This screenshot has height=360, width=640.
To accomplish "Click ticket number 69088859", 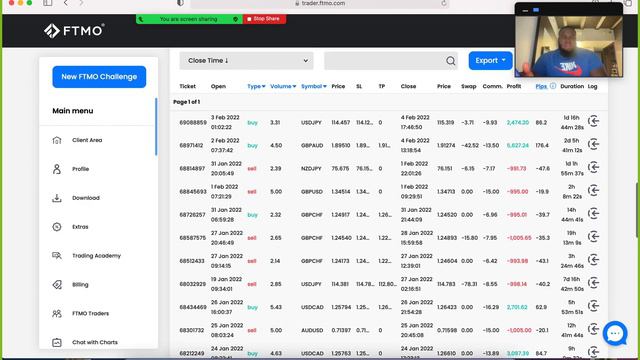I will point(193,122).
